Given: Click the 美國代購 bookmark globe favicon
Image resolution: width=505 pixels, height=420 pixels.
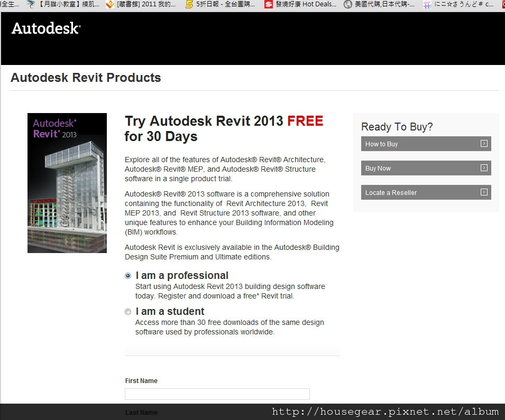Looking at the screenshot, I should coord(347,4).
